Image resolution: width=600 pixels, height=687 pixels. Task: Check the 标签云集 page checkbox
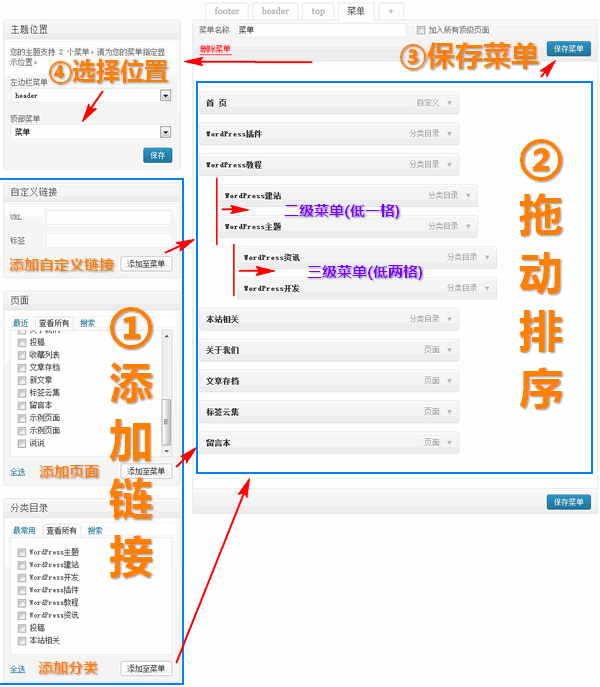pos(21,393)
